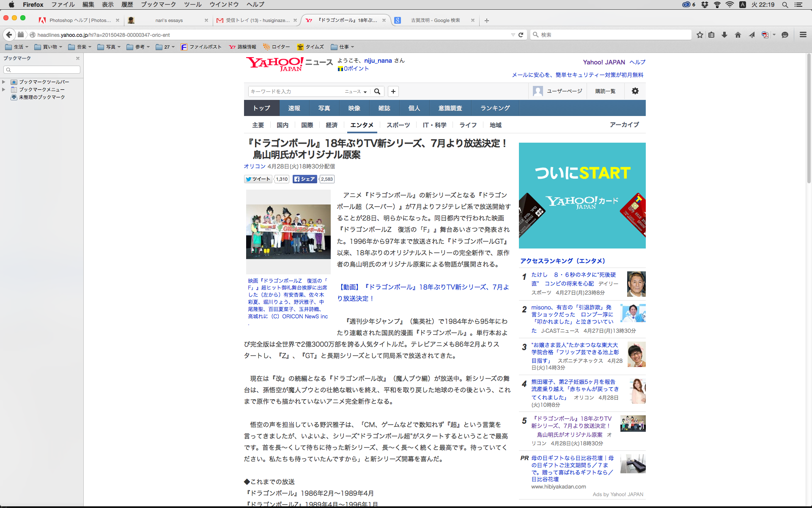
Task: Open the downloads arrow icon
Action: click(724, 35)
